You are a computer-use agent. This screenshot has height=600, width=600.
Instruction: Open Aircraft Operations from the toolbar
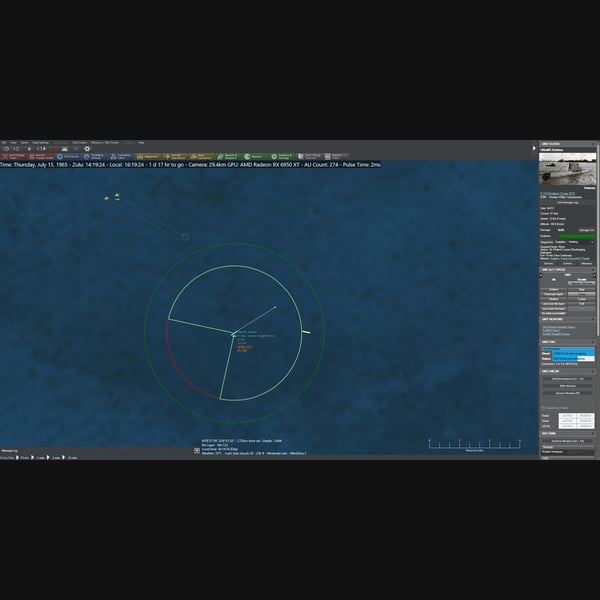pyautogui.click(x=175, y=157)
